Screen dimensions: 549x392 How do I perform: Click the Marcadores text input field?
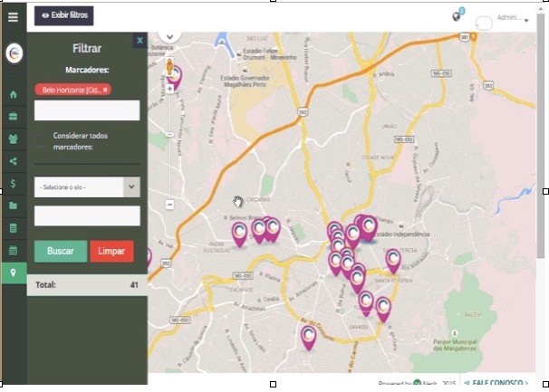click(87, 110)
